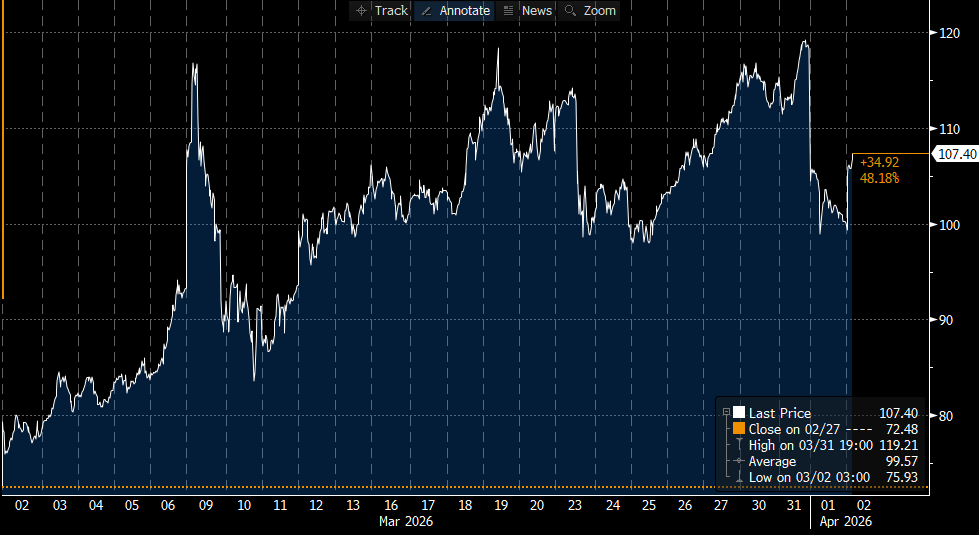Screen dimensions: 979x535
Task: Open the News overlay tool
Action: tap(528, 11)
